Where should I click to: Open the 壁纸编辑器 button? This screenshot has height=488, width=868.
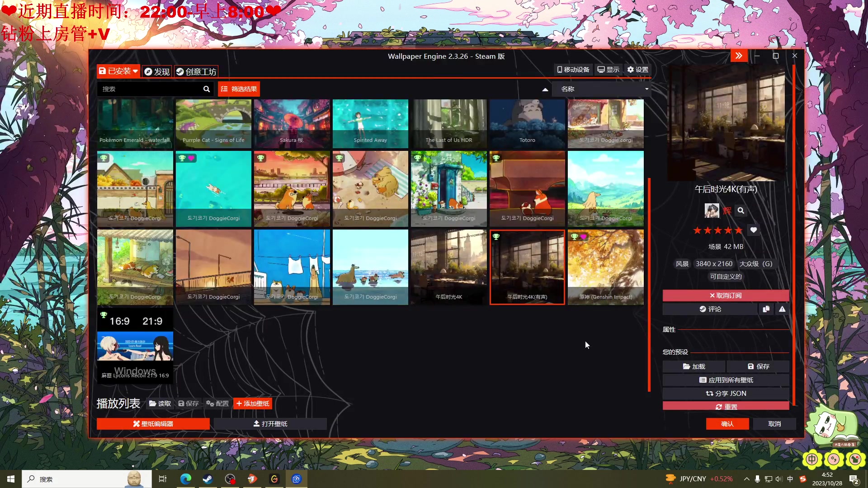pyautogui.click(x=153, y=424)
